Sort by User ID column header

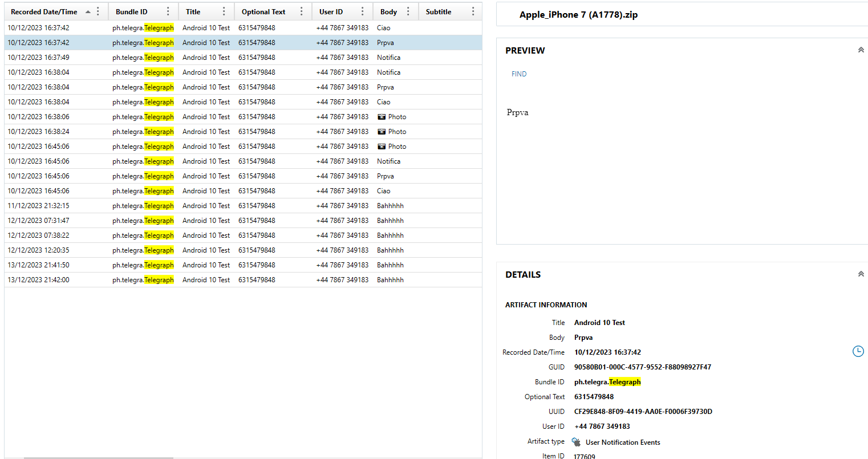coord(331,11)
